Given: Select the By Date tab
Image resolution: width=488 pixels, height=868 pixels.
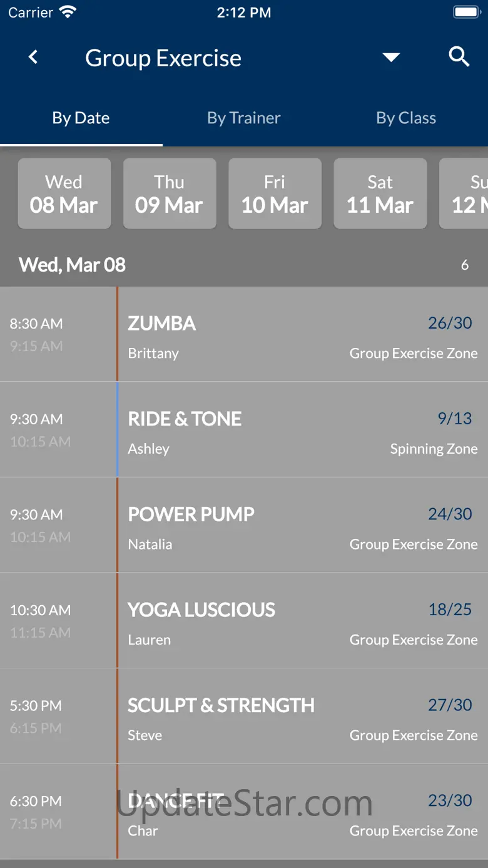Looking at the screenshot, I should coord(81,118).
